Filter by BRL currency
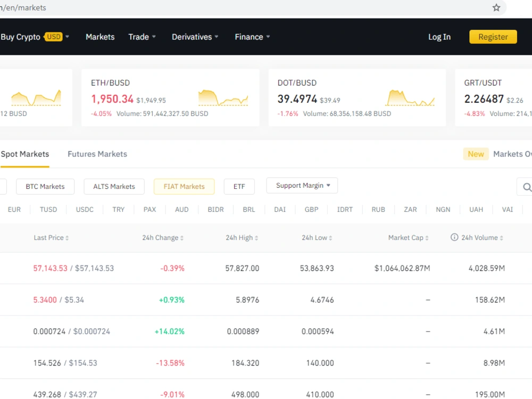Screen dimensions: 532x399 click(x=248, y=209)
